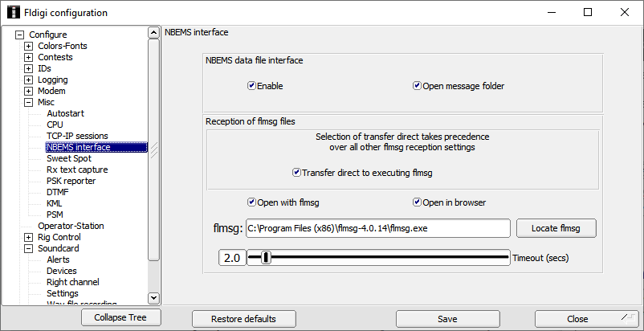Collapse the Misc node

coord(28,102)
